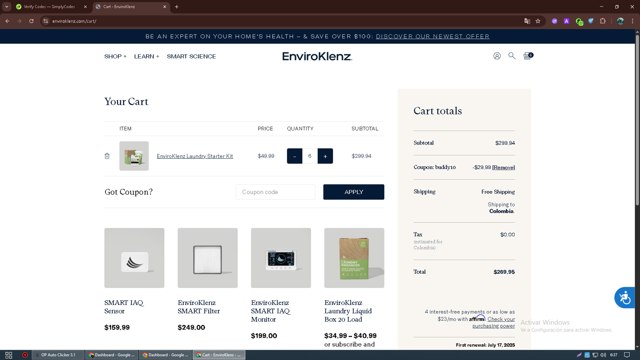The width and height of the screenshot is (640, 360).
Task: Open Windows notification center icon
Action: pos(627,355)
